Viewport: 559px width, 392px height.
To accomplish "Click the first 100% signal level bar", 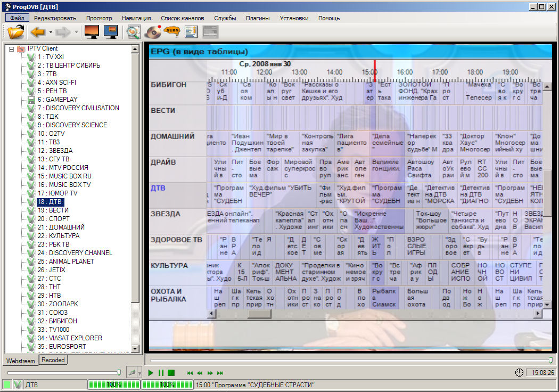I will [114, 385].
